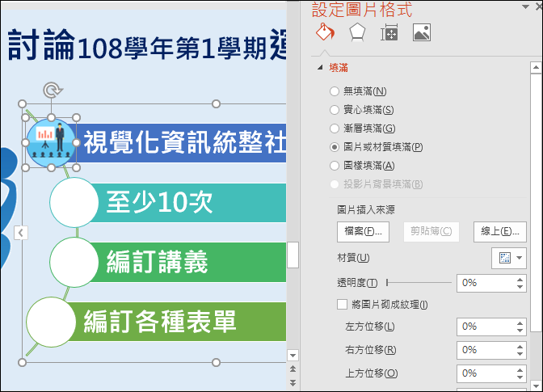Click the format pane scrollbar up arrow
Image resolution: width=543 pixels, height=392 pixels.
coord(536,68)
